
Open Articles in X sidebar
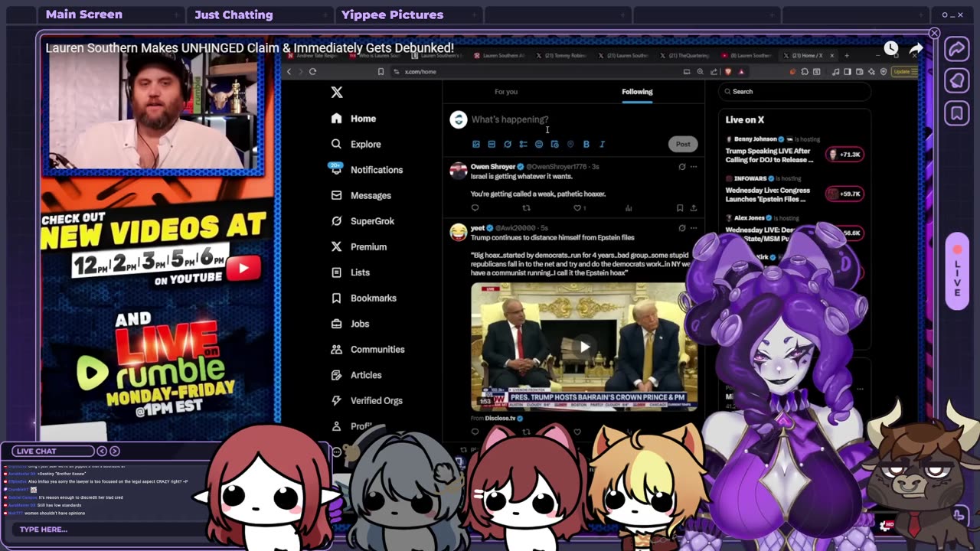pyautogui.click(x=356, y=375)
